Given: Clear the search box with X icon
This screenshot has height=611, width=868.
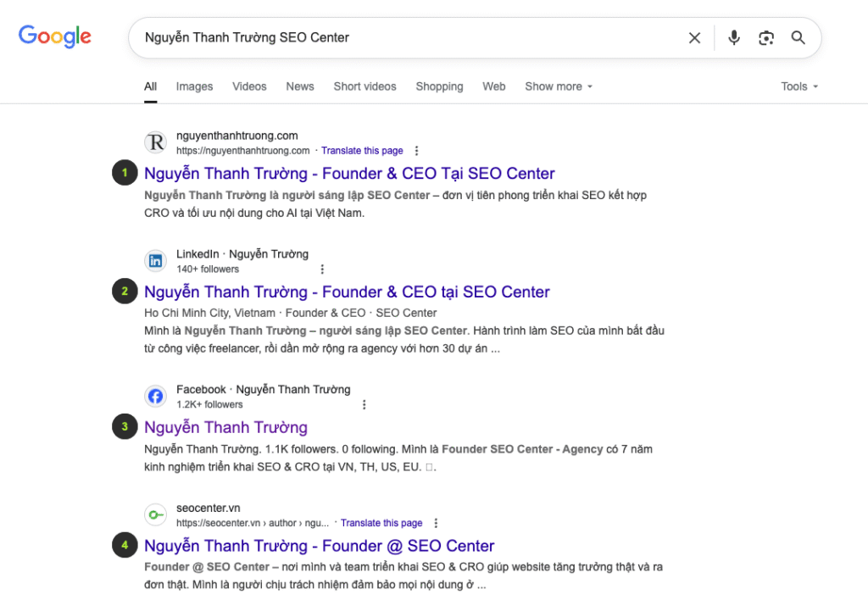Looking at the screenshot, I should coord(694,37).
